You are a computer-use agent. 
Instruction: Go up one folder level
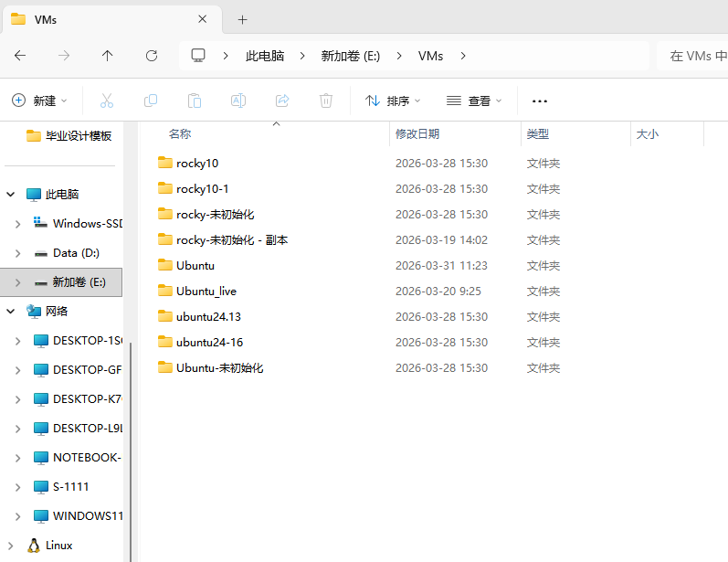point(107,56)
